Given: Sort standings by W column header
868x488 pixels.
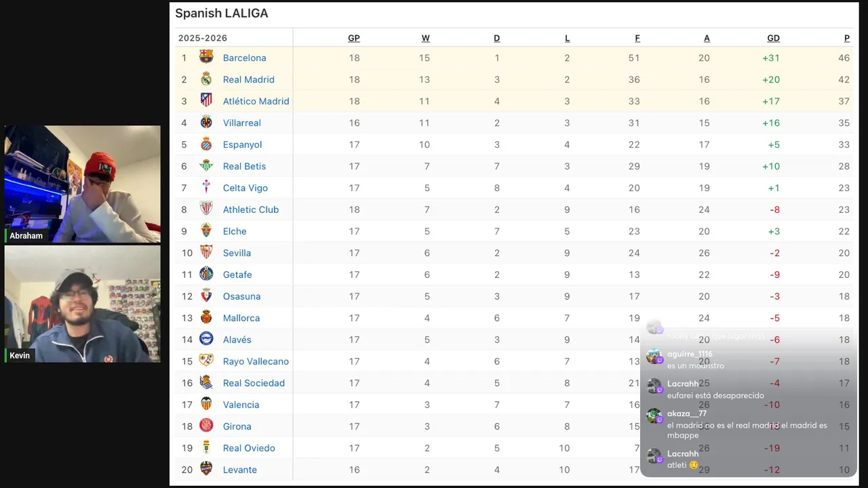Looking at the screenshot, I should click(x=425, y=38).
